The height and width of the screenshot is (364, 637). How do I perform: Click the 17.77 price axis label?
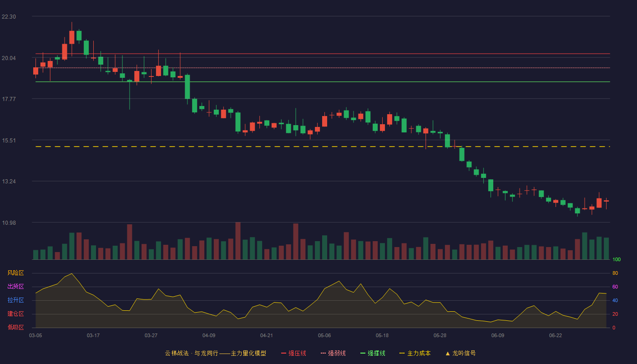pyautogui.click(x=9, y=99)
